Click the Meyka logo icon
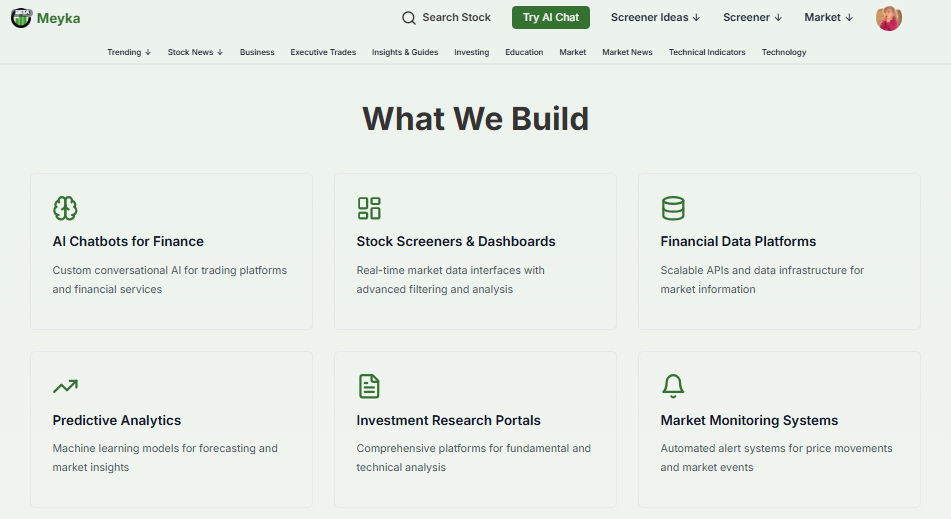Image resolution: width=951 pixels, height=519 pixels. [x=21, y=18]
